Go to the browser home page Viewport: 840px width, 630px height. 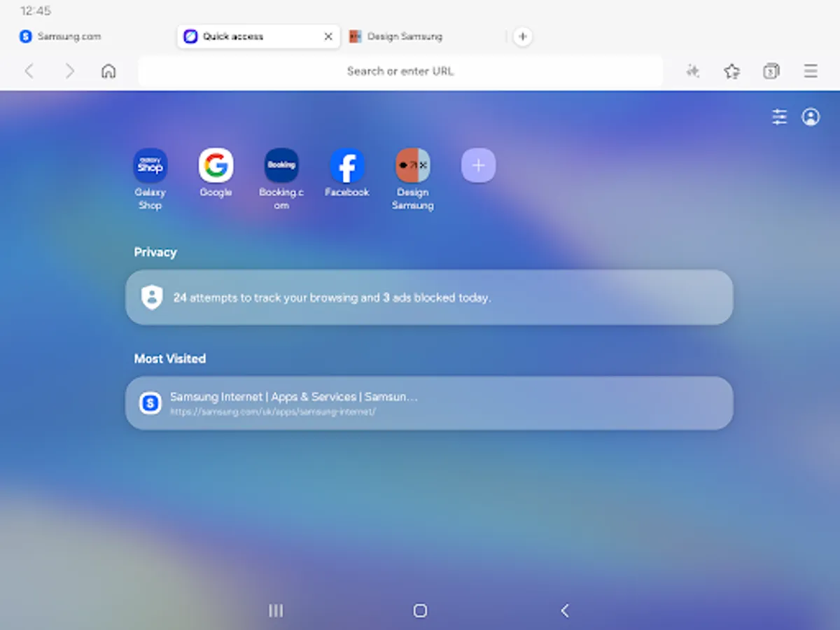[108, 71]
